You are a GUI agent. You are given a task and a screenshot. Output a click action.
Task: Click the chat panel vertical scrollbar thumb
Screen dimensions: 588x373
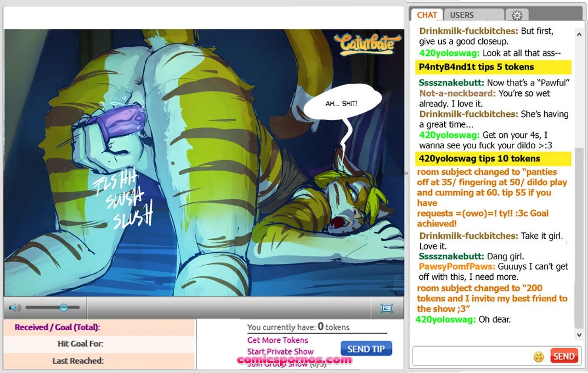click(x=579, y=237)
